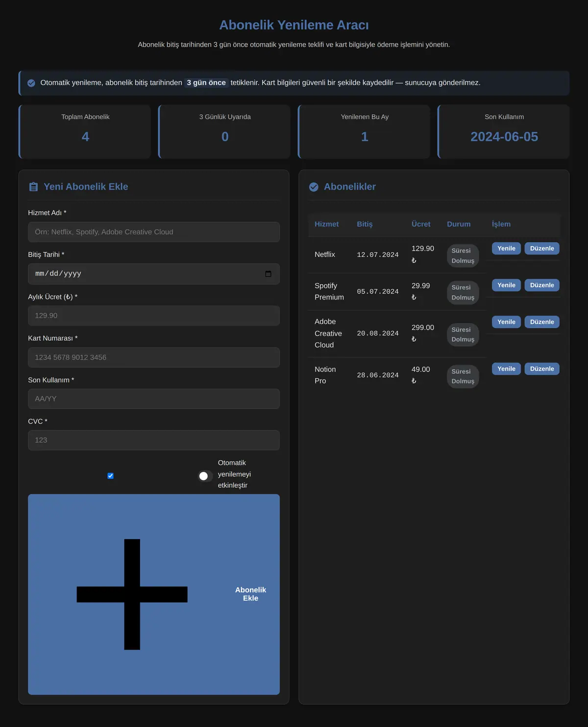Click the date 12.07.2024 in Netflix row
This screenshot has height=727, width=588.
coord(378,255)
